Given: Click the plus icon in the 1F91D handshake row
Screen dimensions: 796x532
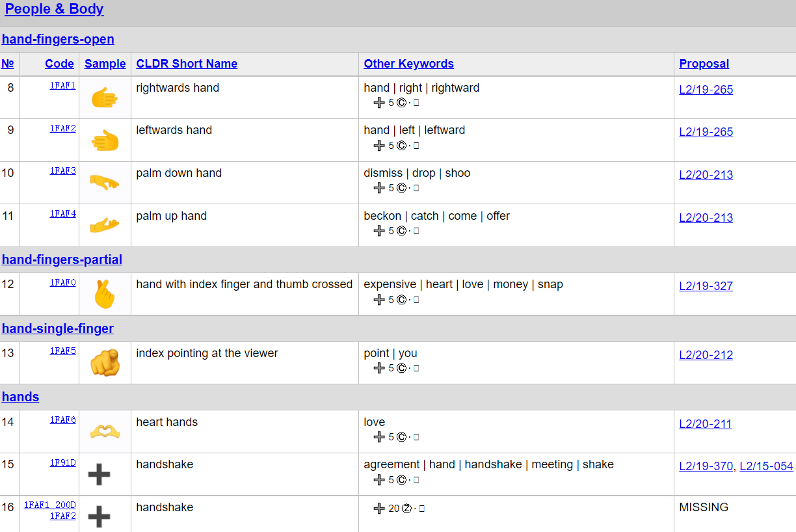Looking at the screenshot, I should (x=99, y=475).
